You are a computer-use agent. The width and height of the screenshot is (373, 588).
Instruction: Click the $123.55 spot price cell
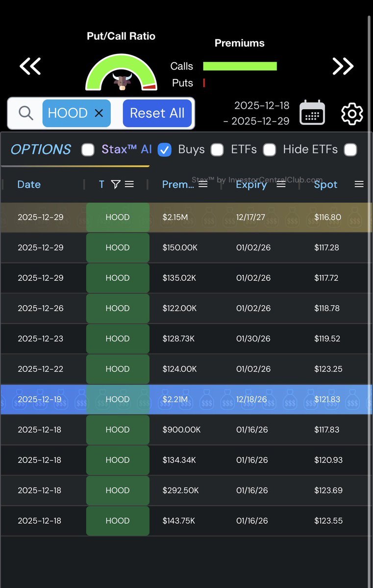click(x=328, y=521)
